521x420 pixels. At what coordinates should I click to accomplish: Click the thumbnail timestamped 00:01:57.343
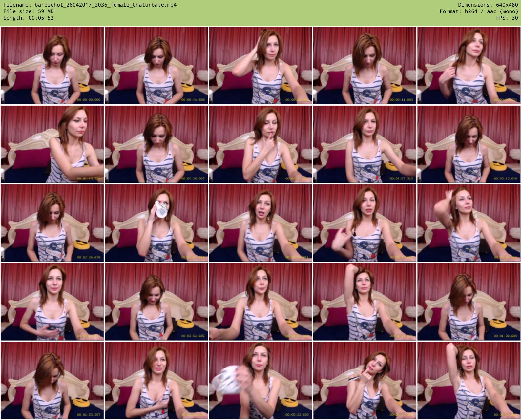(365, 144)
